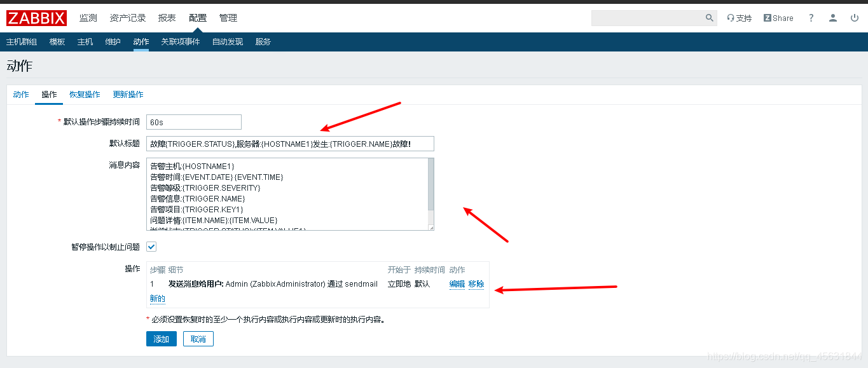The width and height of the screenshot is (868, 368).
Task: Open the 报表 menu
Action: click(x=167, y=18)
